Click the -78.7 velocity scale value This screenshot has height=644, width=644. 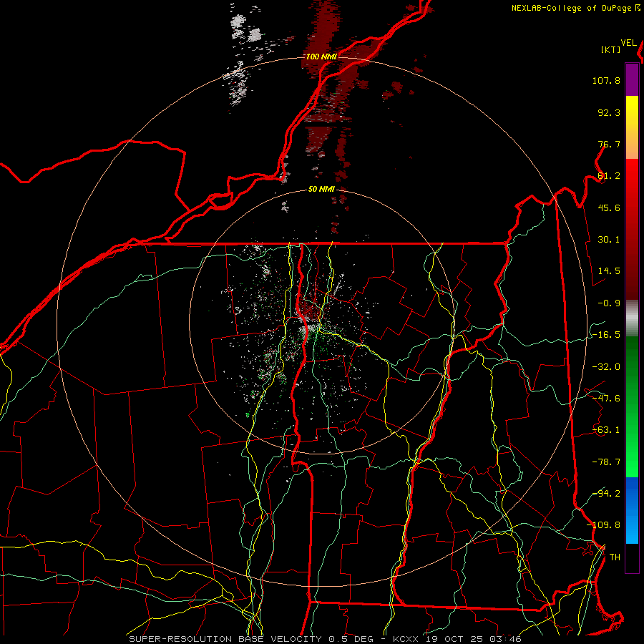pyautogui.click(x=606, y=462)
